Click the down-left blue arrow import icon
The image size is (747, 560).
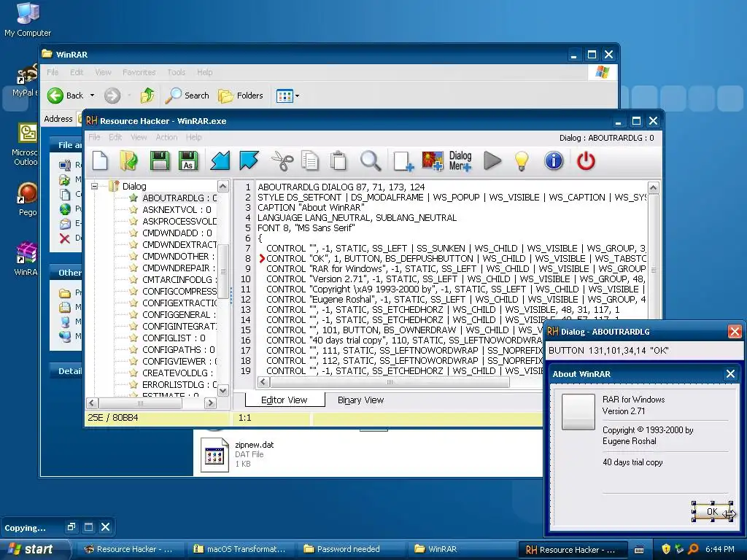pos(220,160)
